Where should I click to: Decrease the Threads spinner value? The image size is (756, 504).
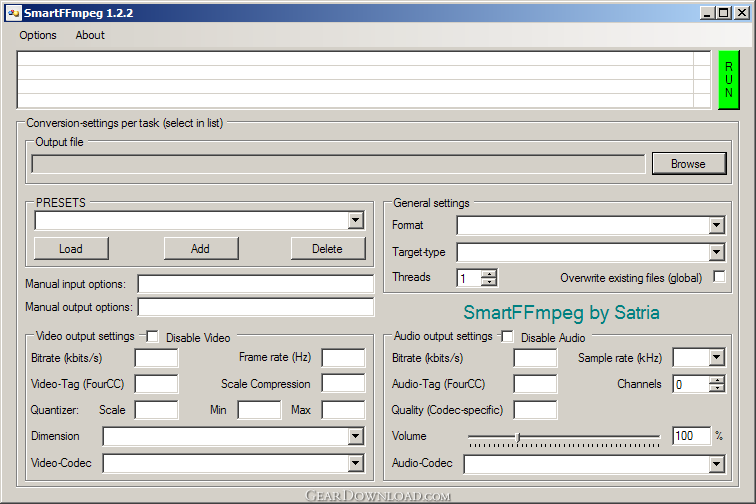[489, 282]
